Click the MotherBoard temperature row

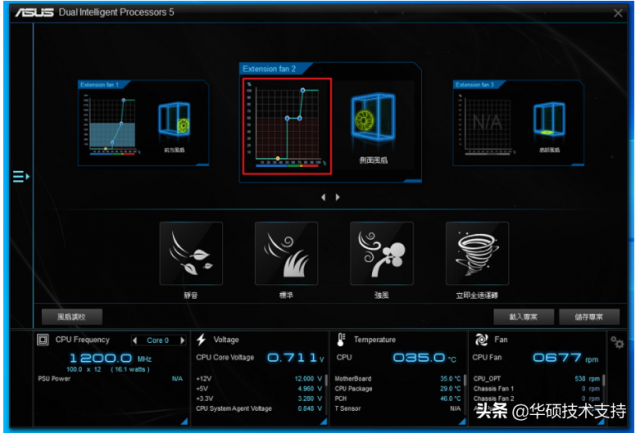(x=398, y=379)
